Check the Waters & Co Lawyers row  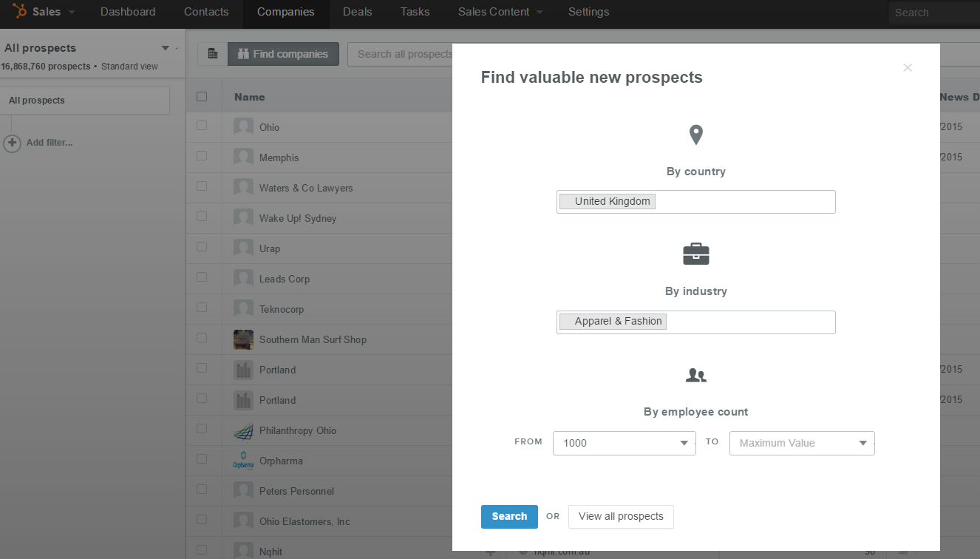click(202, 187)
